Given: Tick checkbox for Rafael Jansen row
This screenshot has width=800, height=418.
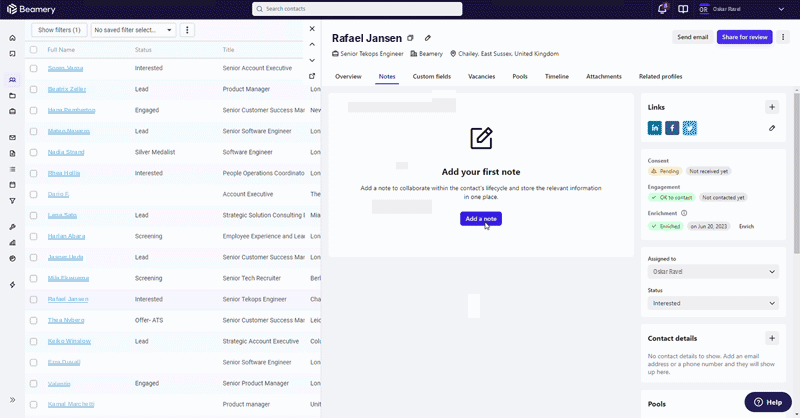Looking at the screenshot, I should 34,300.
